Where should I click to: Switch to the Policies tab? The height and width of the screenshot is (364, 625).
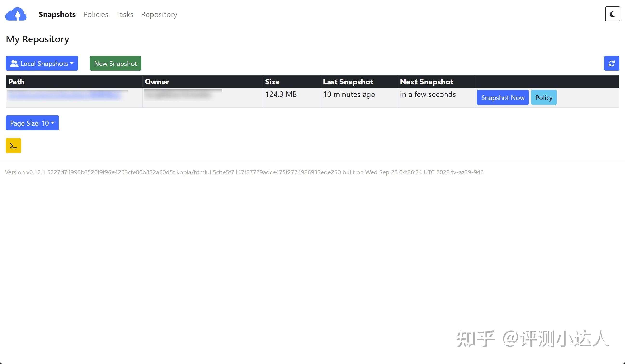click(96, 14)
